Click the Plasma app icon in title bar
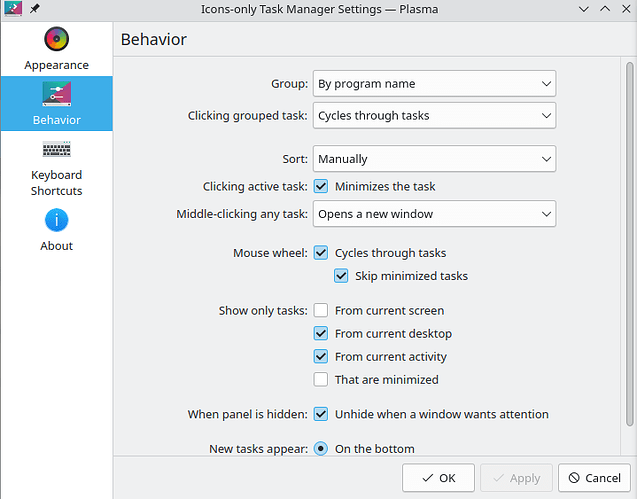Screen dimensions: 637x499 [x=13, y=9]
